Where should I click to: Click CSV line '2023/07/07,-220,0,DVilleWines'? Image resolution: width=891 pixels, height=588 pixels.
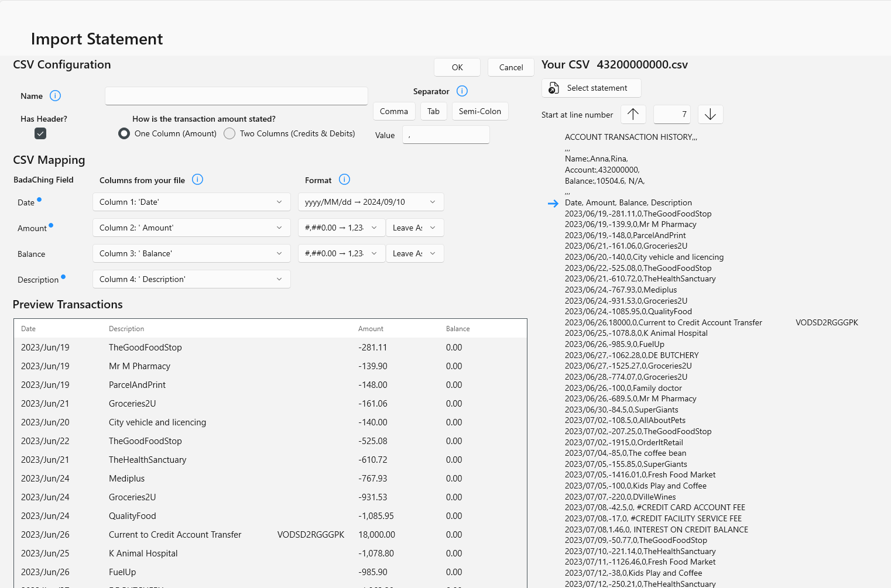pyautogui.click(x=621, y=497)
